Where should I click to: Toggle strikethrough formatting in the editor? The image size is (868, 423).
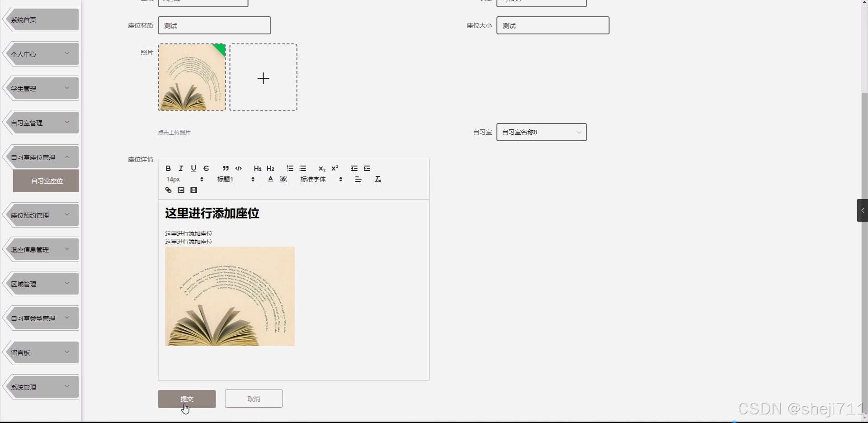coord(206,168)
